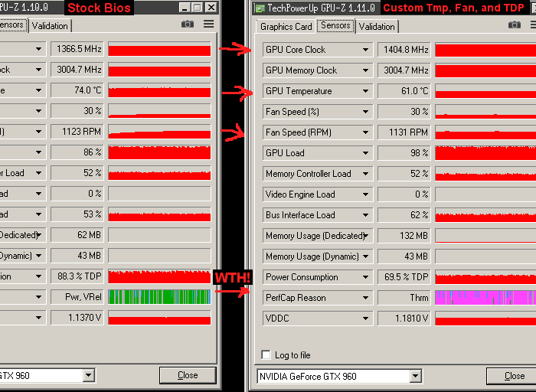
Task: Click the 88.3 % TDP value in Stock Bios window
Action: point(77,276)
